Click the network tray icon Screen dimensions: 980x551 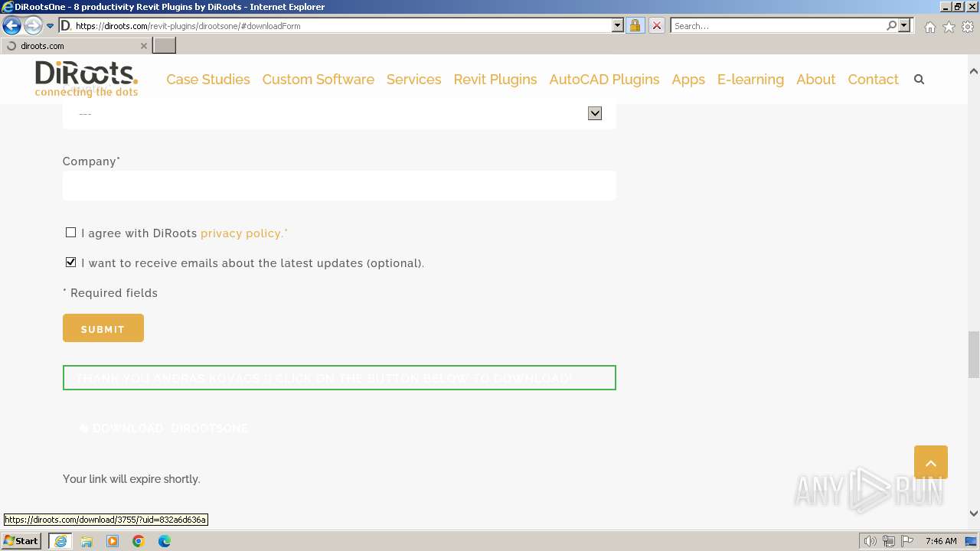889,541
